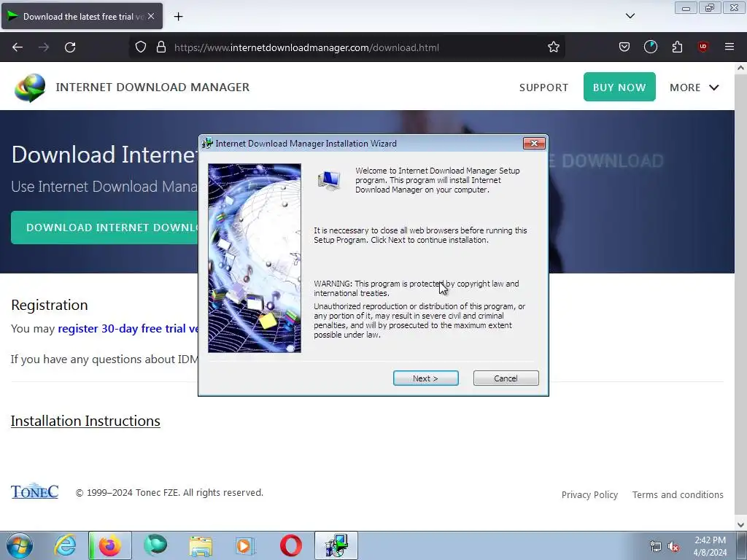Image resolution: width=747 pixels, height=560 pixels.
Task: Click the IDM globe logo
Action: [30, 87]
